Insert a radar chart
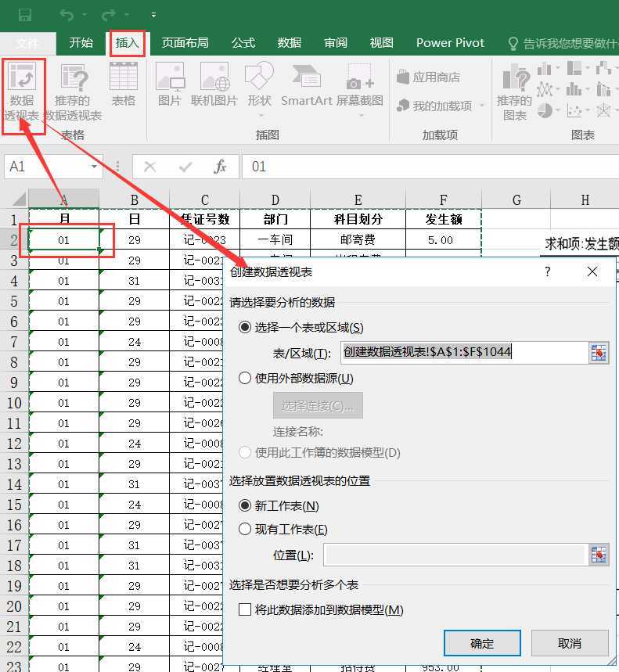The image size is (619, 672). (x=603, y=110)
